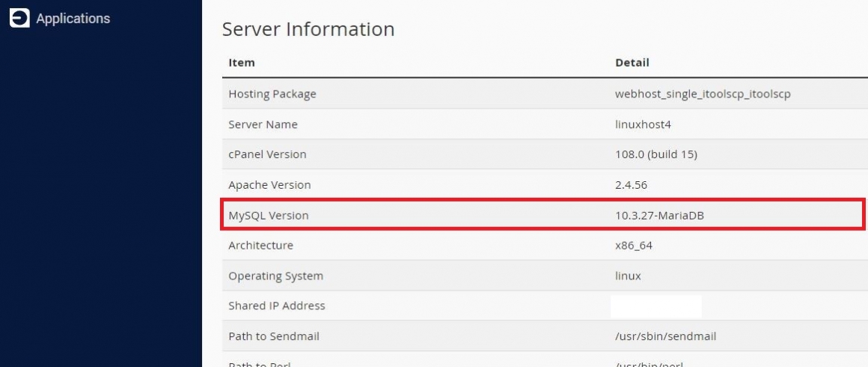The width and height of the screenshot is (868, 367).
Task: Select the Apache Version row label
Action: 269,184
